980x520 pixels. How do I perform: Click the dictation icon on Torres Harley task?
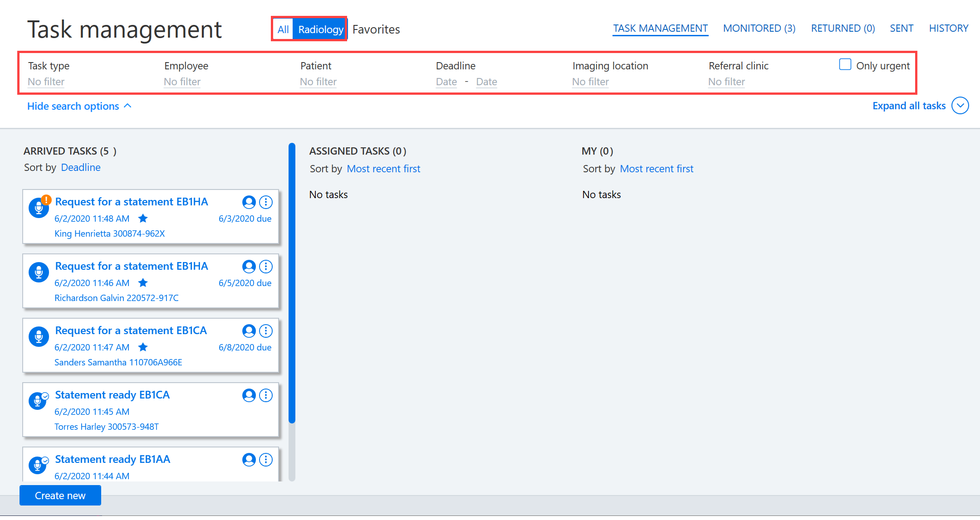point(39,401)
